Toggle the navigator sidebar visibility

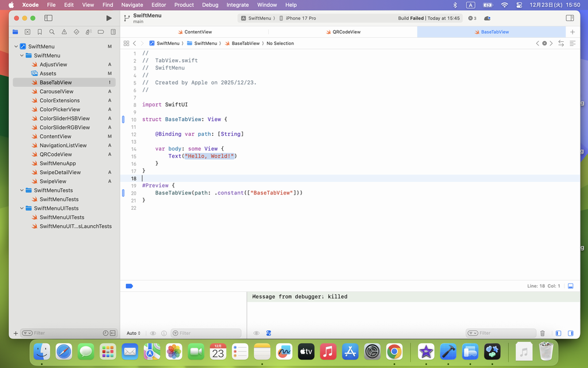click(48, 18)
